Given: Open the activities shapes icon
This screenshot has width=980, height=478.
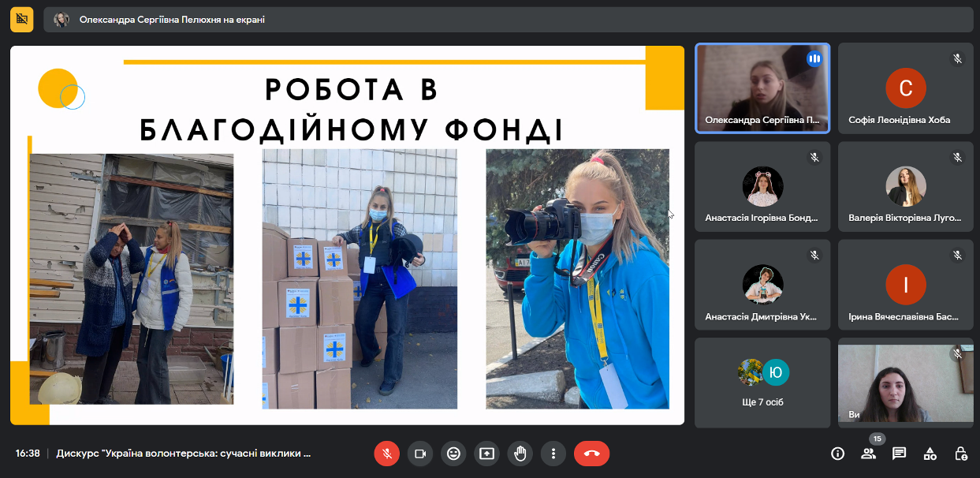Looking at the screenshot, I should tap(930, 454).
